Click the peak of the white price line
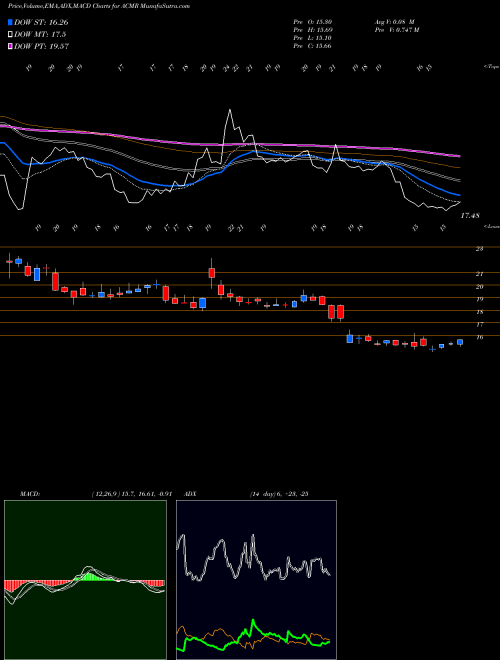The image size is (500, 660). pyautogui.click(x=230, y=110)
